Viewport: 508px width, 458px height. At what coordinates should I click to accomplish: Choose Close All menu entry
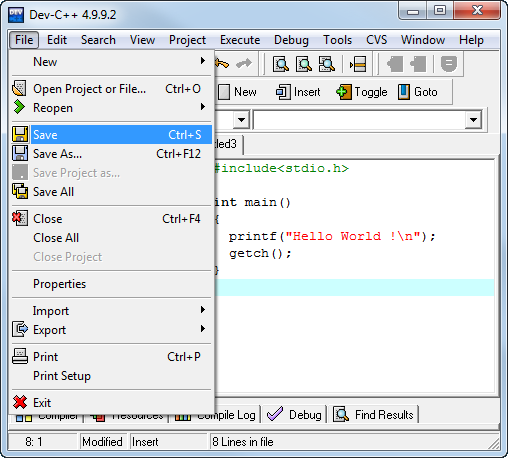pyautogui.click(x=111, y=238)
